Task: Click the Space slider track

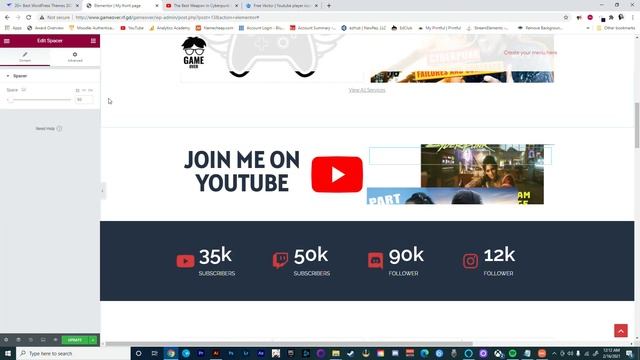Action: click(x=40, y=100)
